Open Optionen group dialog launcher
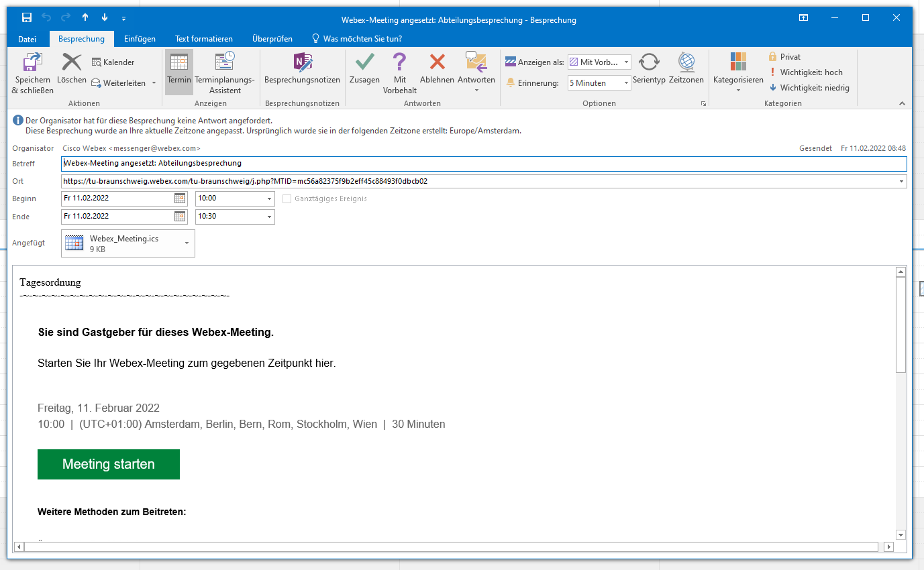Image resolution: width=924 pixels, height=570 pixels. pos(703,104)
